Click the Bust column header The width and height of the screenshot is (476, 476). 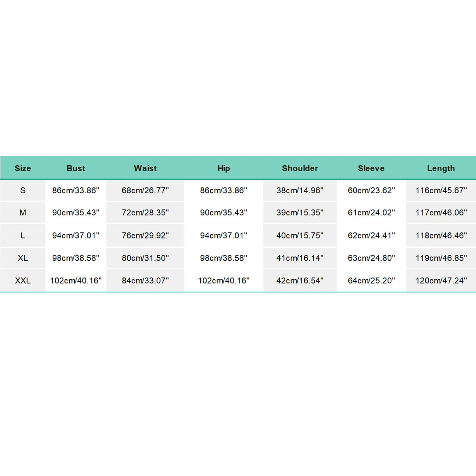[76, 168]
